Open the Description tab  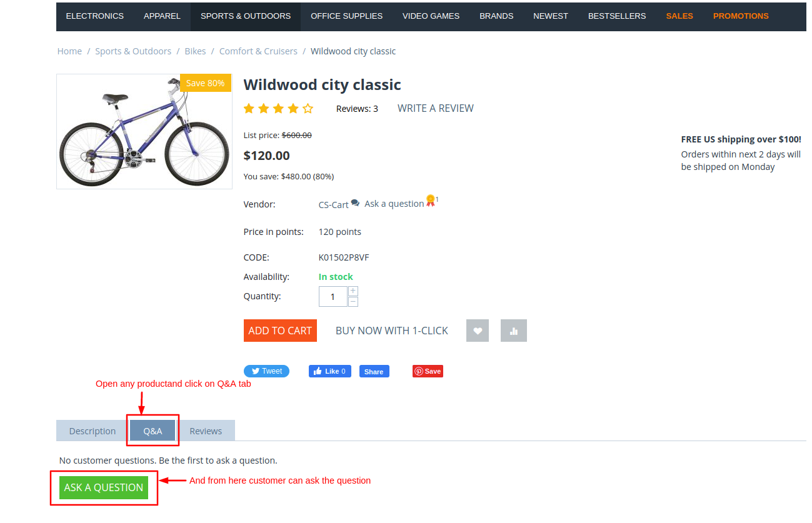(93, 431)
